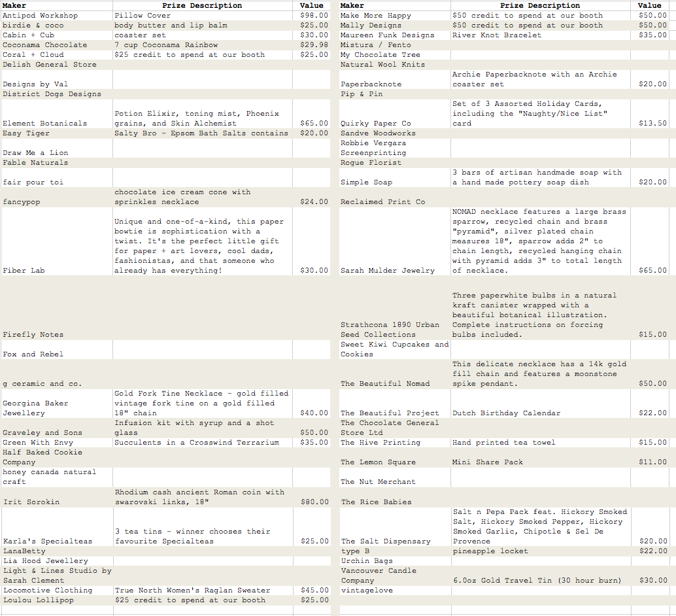676x616 pixels.
Task: Click the "Coral + Cloud" maker cell
Action: point(56,55)
